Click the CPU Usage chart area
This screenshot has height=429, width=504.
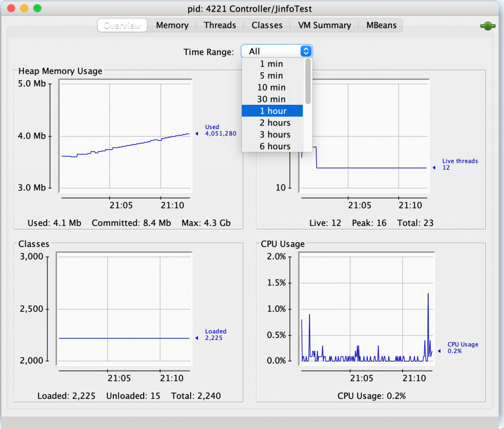tap(367, 308)
